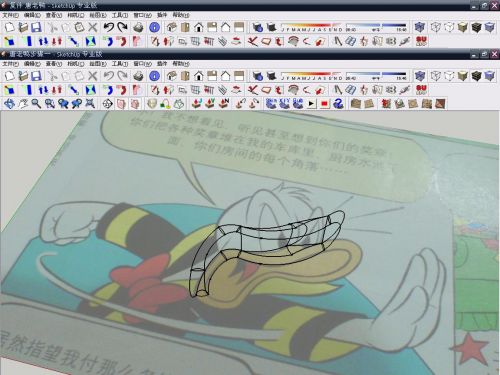500x375 pixels.
Task: Click the background SketchUp window's title bar
Action: point(233,5)
